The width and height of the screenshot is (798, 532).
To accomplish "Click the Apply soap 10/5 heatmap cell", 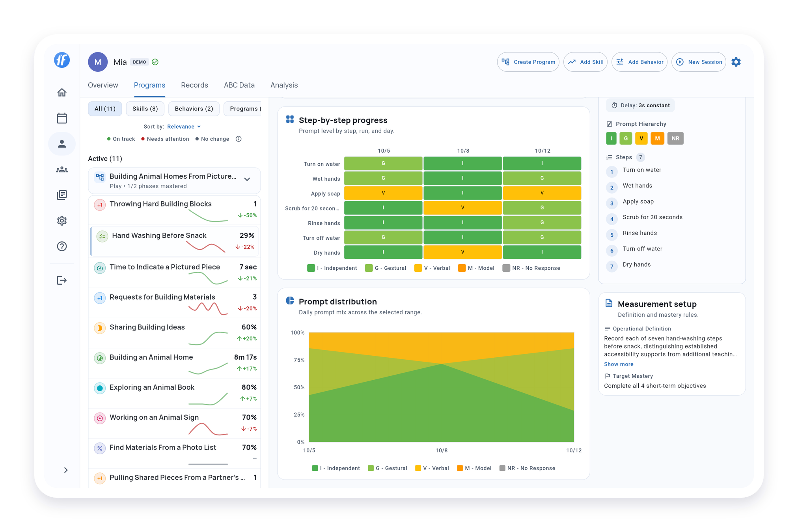I will [383, 193].
